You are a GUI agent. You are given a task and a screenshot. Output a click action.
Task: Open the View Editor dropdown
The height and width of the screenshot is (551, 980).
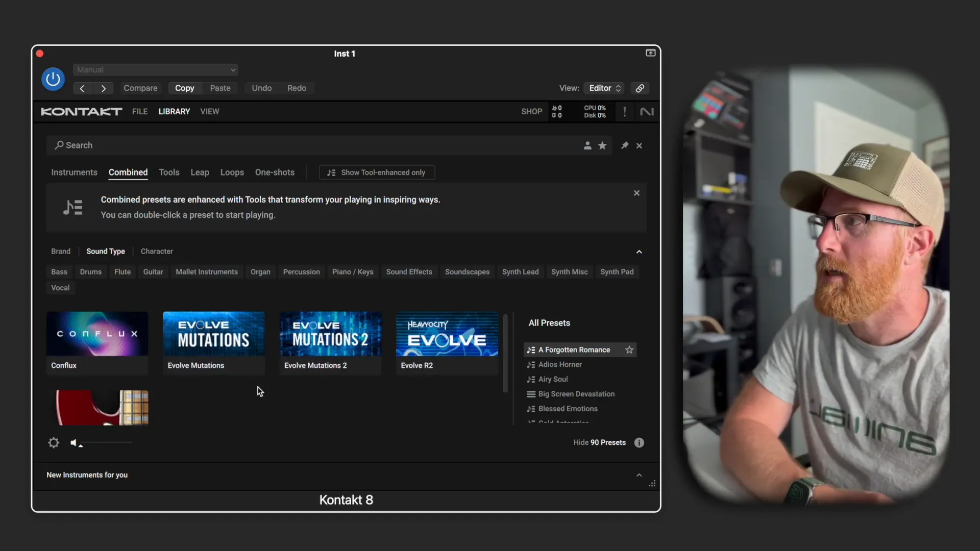pyautogui.click(x=604, y=88)
